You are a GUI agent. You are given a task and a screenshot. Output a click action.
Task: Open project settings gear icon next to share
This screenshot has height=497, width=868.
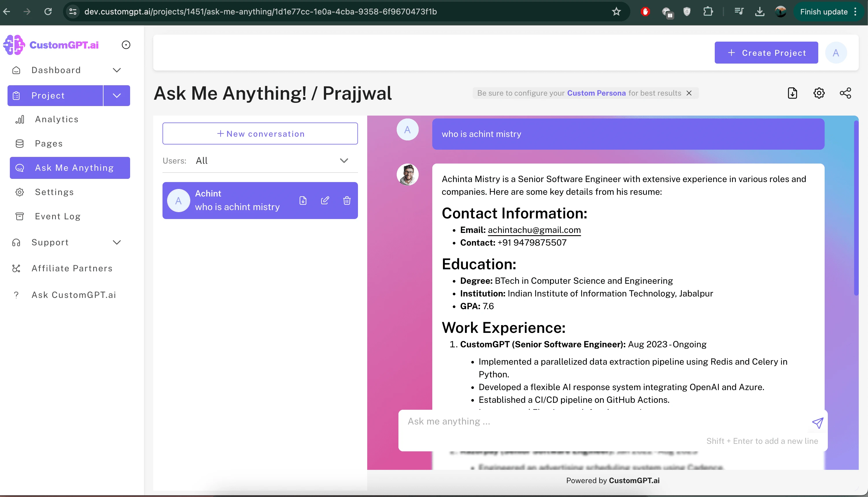pyautogui.click(x=819, y=93)
